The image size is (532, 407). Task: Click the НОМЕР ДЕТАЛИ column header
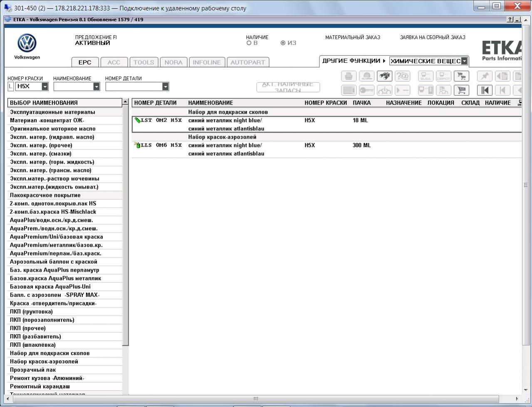click(x=155, y=103)
